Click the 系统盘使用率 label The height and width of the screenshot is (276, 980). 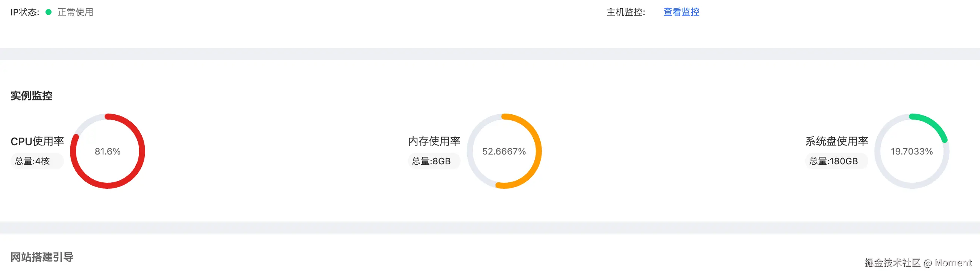(837, 141)
